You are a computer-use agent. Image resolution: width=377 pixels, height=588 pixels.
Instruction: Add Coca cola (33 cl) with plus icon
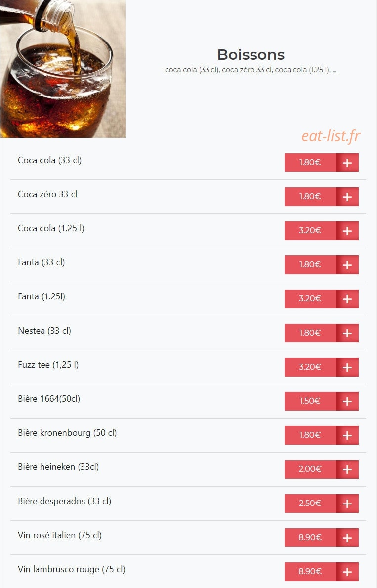coord(347,163)
